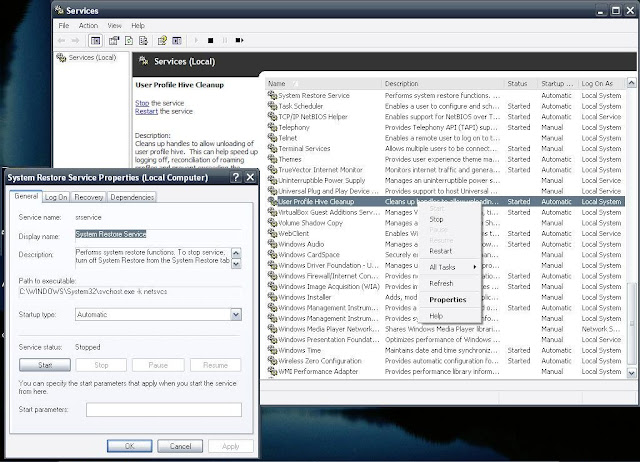Click the gear icon beside Task Scheduler
Image resolution: width=640 pixels, height=462 pixels.
coord(272,106)
